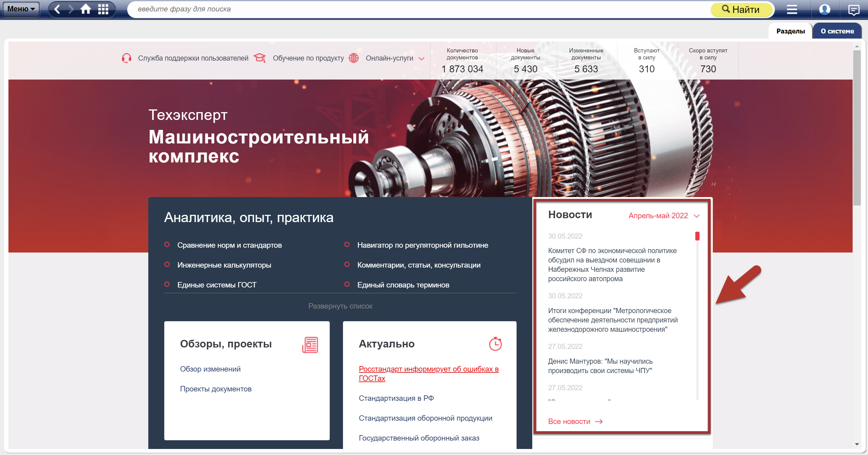Open Стандартизация в РФ link
Screen dimensions: 868x455
click(x=396, y=398)
